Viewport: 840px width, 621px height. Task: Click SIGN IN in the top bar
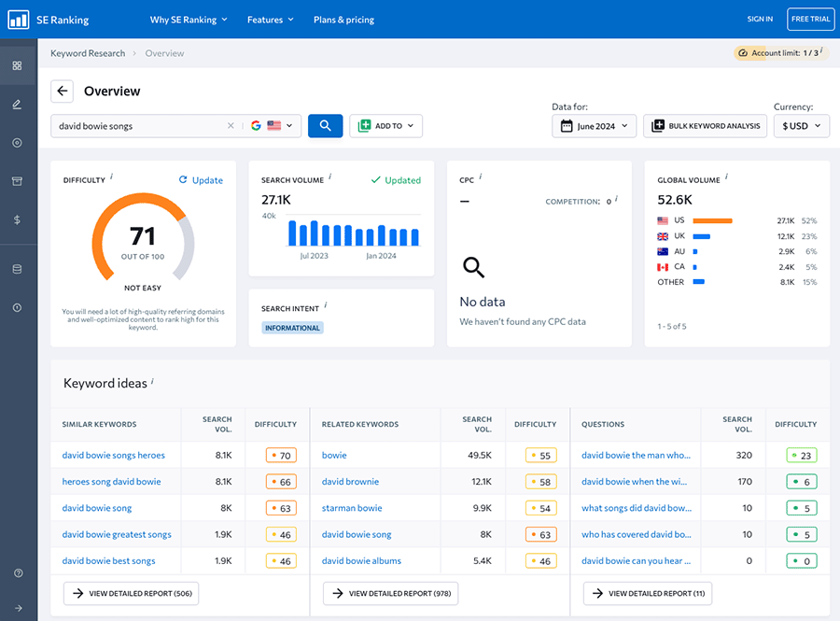(x=760, y=20)
